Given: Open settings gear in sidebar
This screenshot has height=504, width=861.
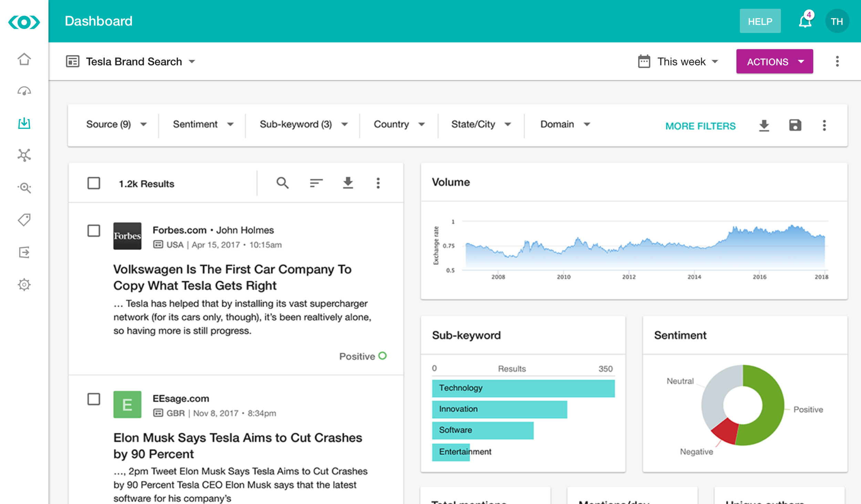Looking at the screenshot, I should click(24, 285).
